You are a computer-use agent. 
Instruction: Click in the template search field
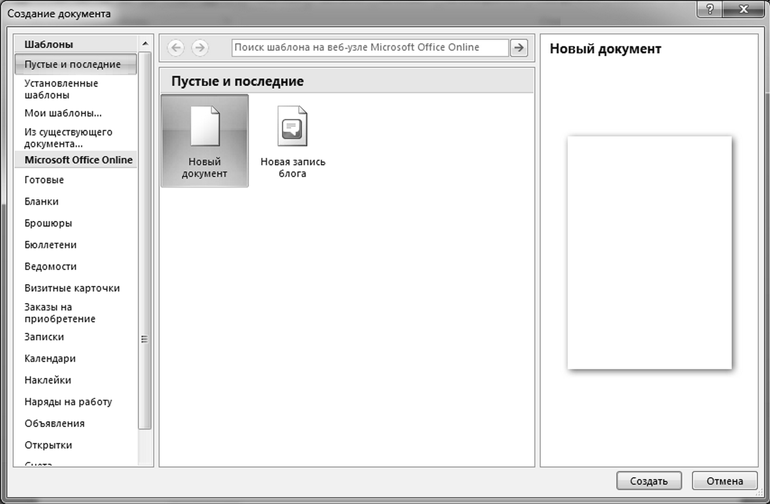tap(369, 47)
